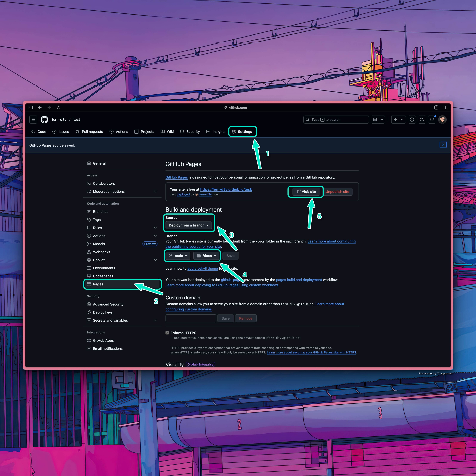Image resolution: width=476 pixels, height=476 pixels.
Task: Open GitHub Apps settings
Action: point(122,341)
